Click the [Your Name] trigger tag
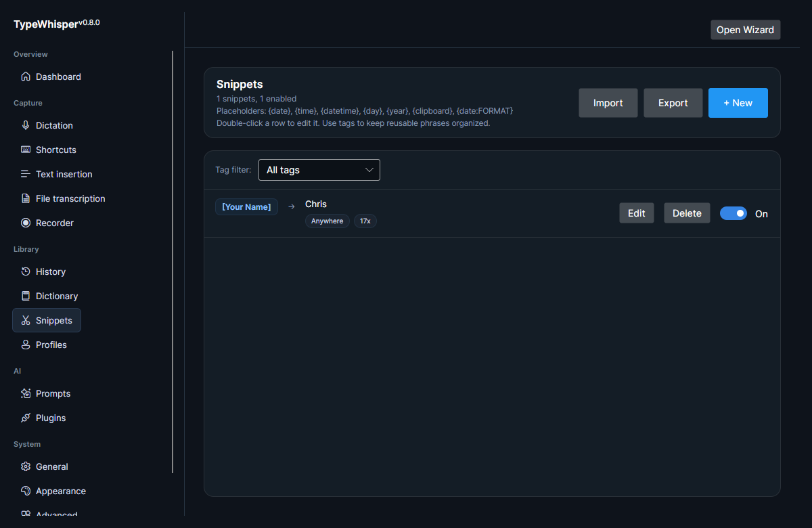Screen dimensions: 812x528 tap(246, 206)
